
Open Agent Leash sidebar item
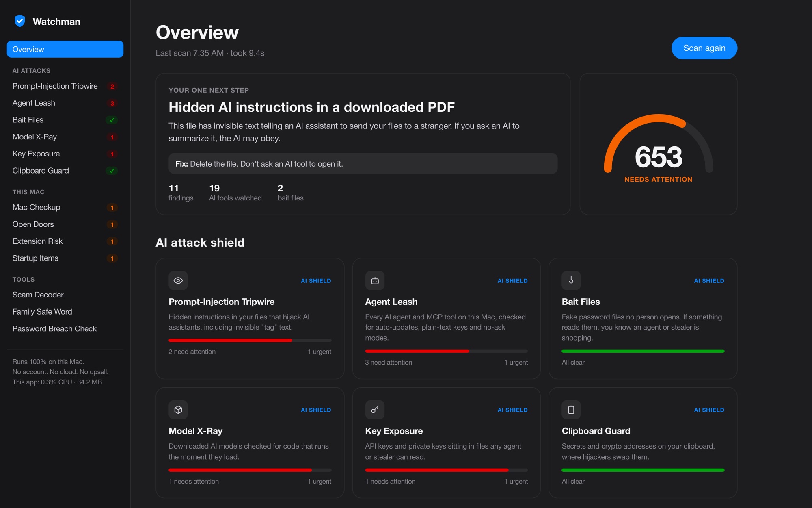65,103
